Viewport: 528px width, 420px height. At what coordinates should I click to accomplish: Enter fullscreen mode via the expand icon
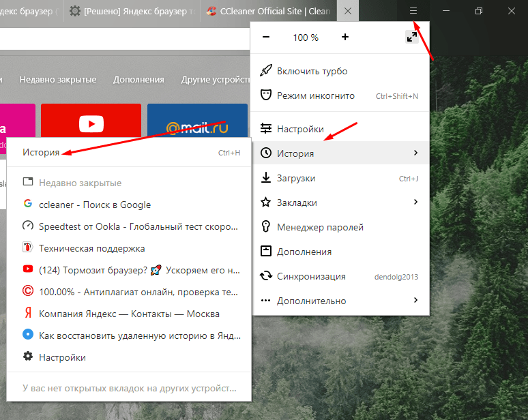412,37
